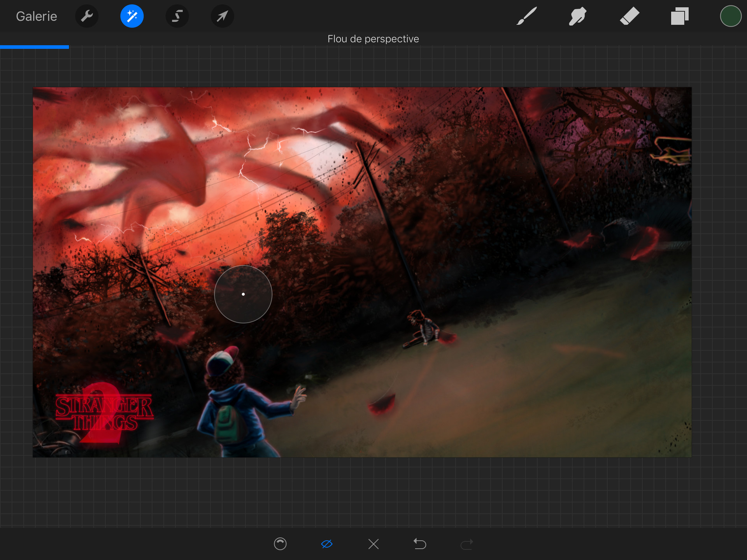Screen dimensions: 747x560
Task: Select the Smudge finger tool
Action: (x=578, y=16)
